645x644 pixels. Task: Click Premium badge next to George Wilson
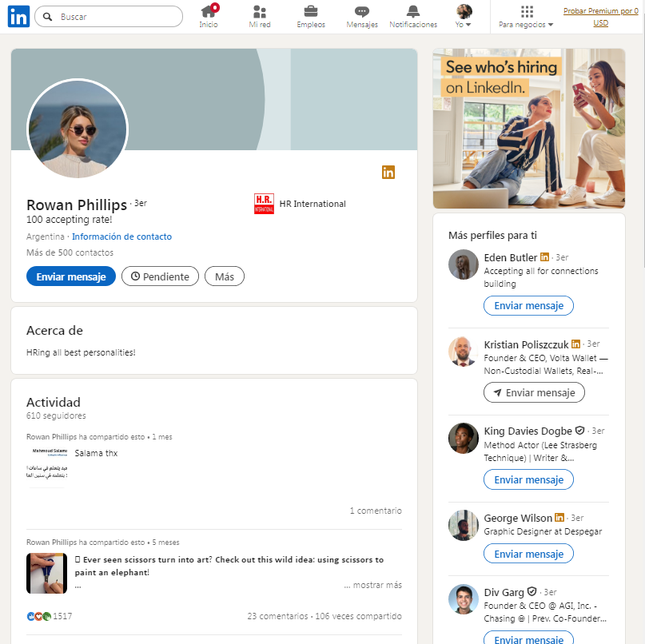tap(559, 517)
